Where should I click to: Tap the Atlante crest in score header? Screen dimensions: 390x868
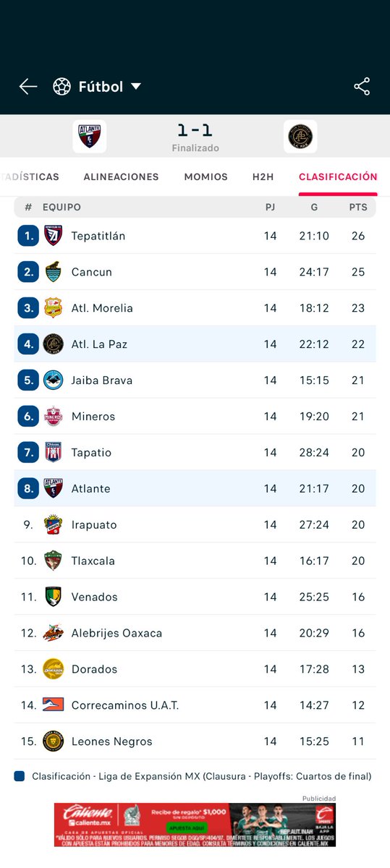pos(90,137)
